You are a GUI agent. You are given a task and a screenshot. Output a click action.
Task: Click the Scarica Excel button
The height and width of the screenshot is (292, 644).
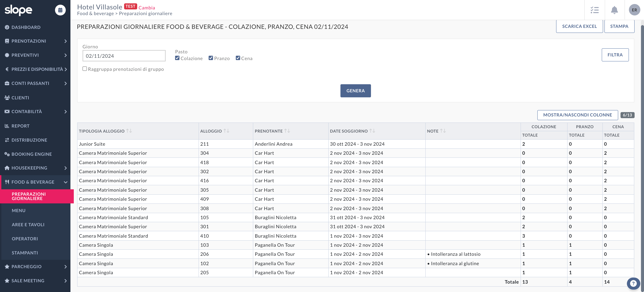[x=579, y=26]
